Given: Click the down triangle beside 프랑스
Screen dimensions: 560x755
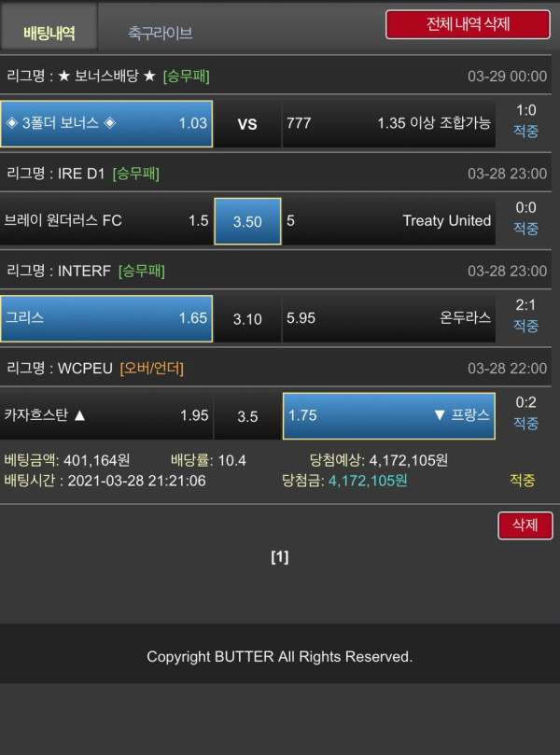Looking at the screenshot, I should (x=440, y=415).
